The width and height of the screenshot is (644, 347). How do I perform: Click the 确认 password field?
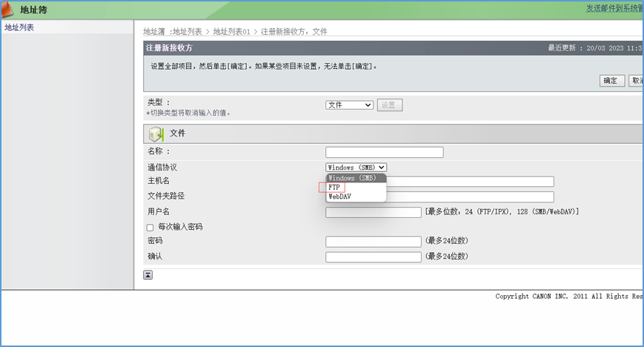tap(373, 257)
